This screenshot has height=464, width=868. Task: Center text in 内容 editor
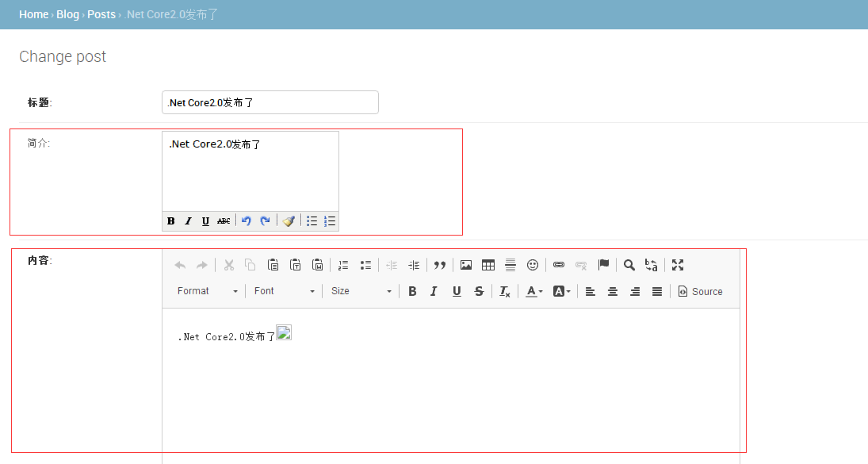[x=612, y=291]
